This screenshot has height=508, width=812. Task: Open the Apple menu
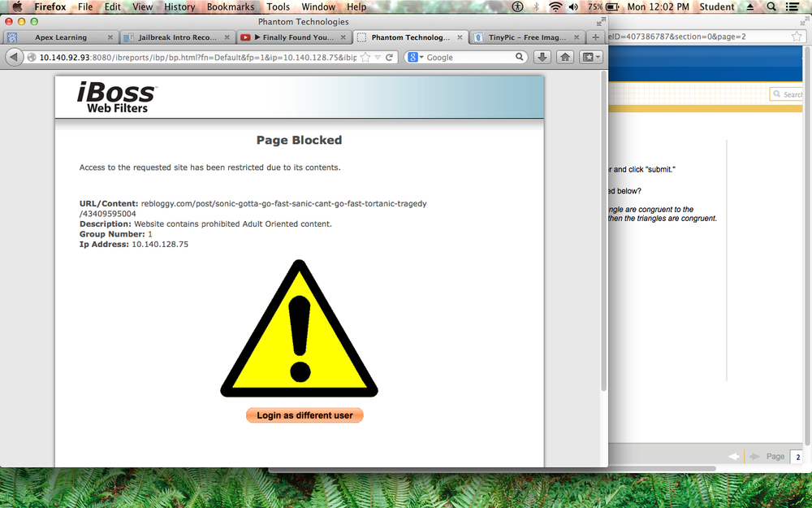[x=17, y=7]
